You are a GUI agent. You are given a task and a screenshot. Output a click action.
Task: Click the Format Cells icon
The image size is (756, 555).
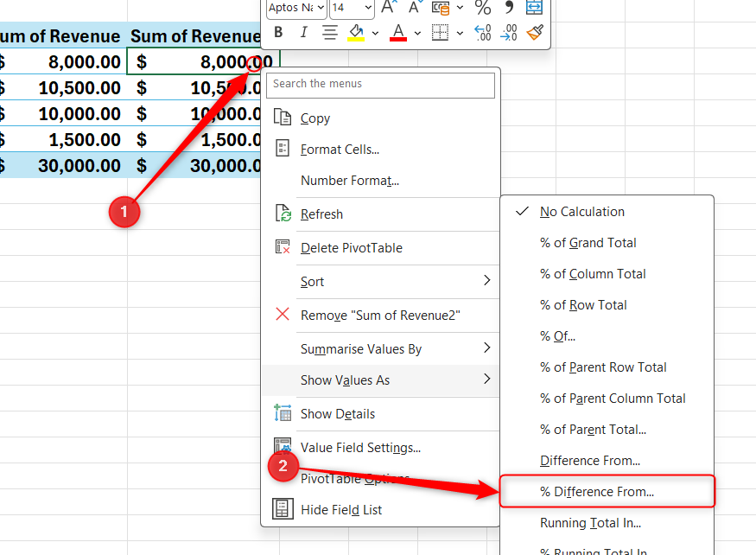click(x=282, y=148)
